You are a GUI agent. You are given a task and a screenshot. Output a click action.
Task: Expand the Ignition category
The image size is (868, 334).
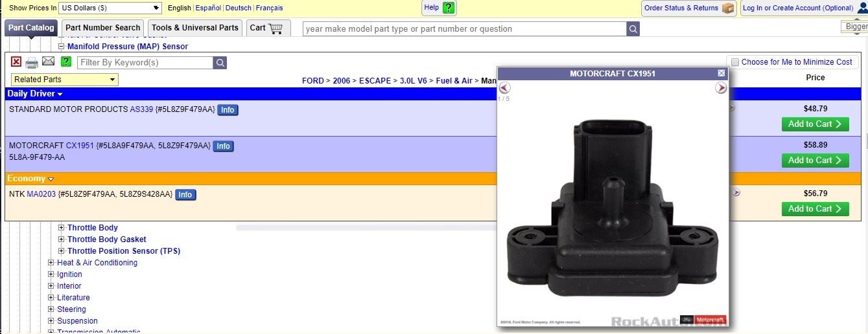pos(51,274)
